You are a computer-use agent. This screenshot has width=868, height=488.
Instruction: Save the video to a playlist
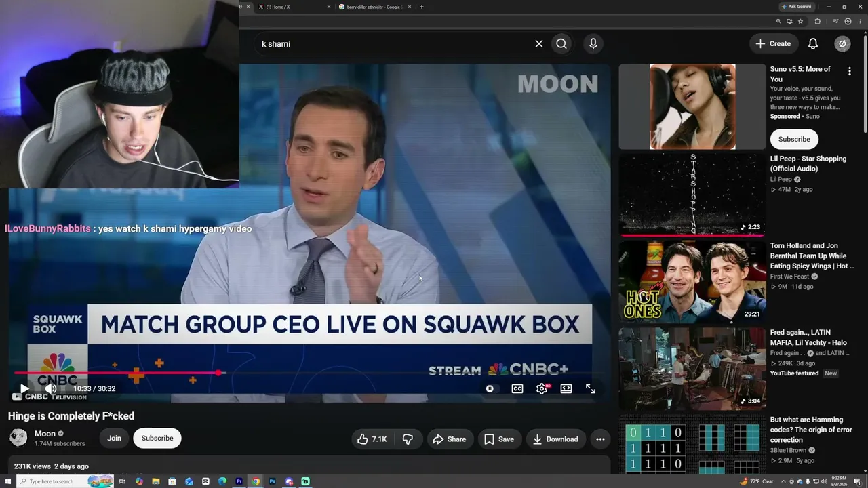click(499, 439)
